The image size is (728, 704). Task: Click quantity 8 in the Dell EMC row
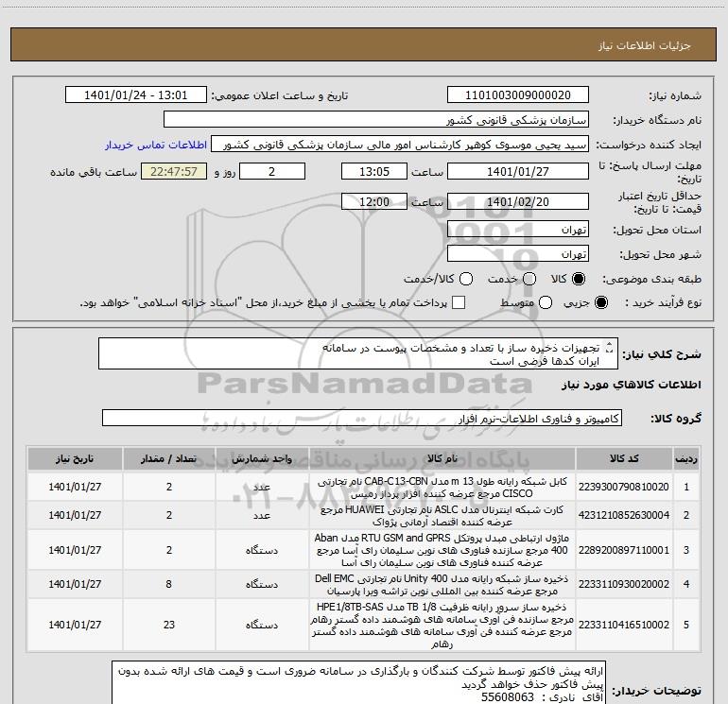click(x=169, y=584)
